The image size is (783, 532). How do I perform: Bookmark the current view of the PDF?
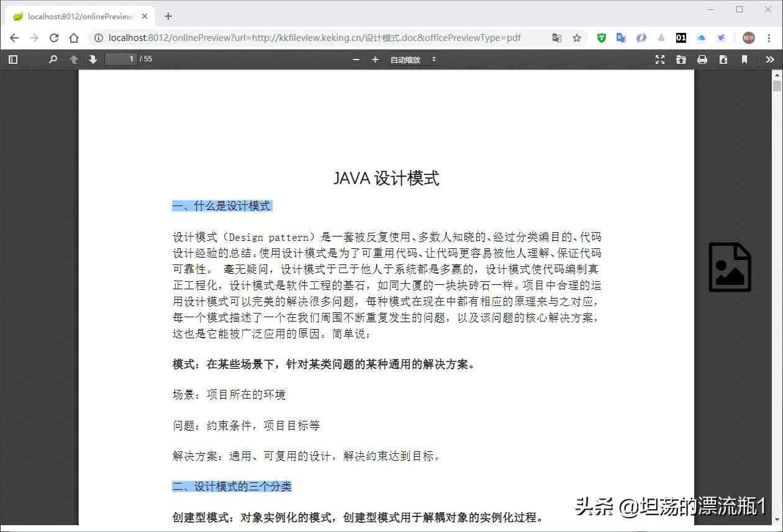(743, 59)
